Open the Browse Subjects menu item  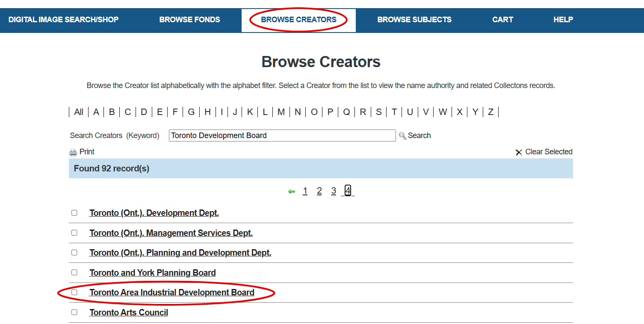point(414,20)
